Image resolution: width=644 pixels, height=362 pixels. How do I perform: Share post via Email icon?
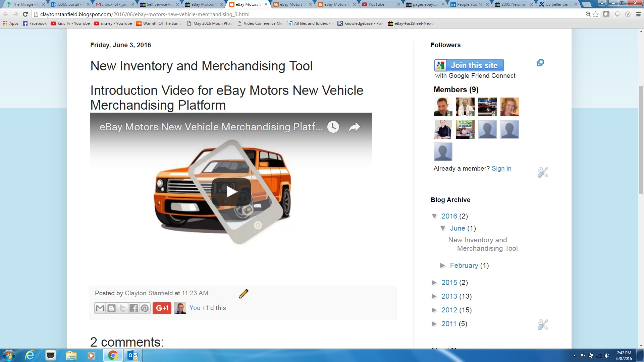click(100, 308)
